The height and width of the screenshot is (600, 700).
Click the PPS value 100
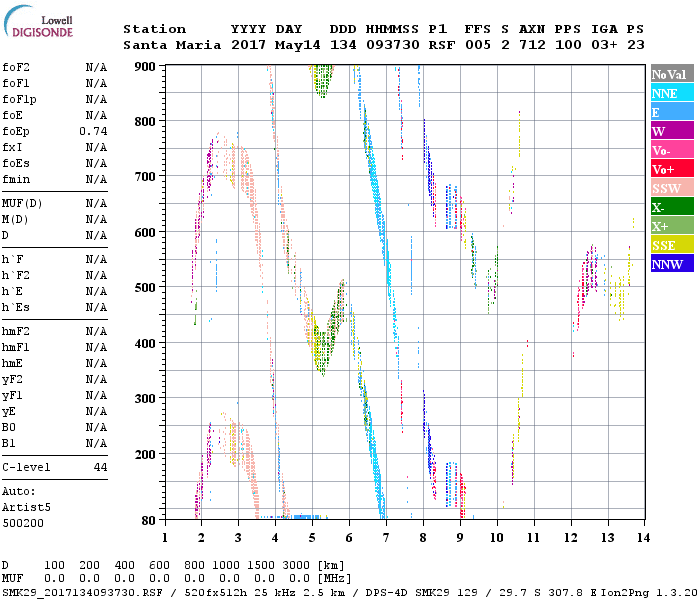(x=568, y=45)
